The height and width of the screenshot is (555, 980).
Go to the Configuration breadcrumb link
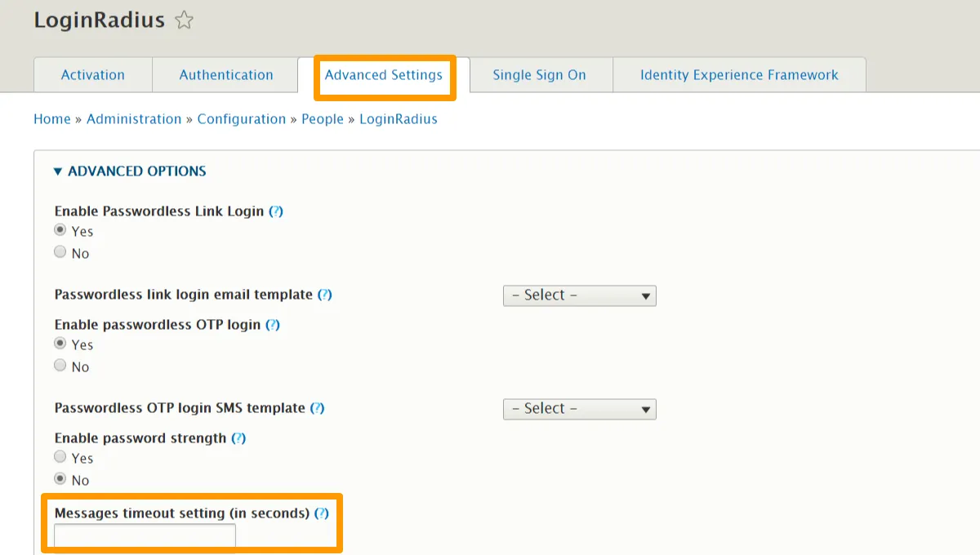pos(242,119)
